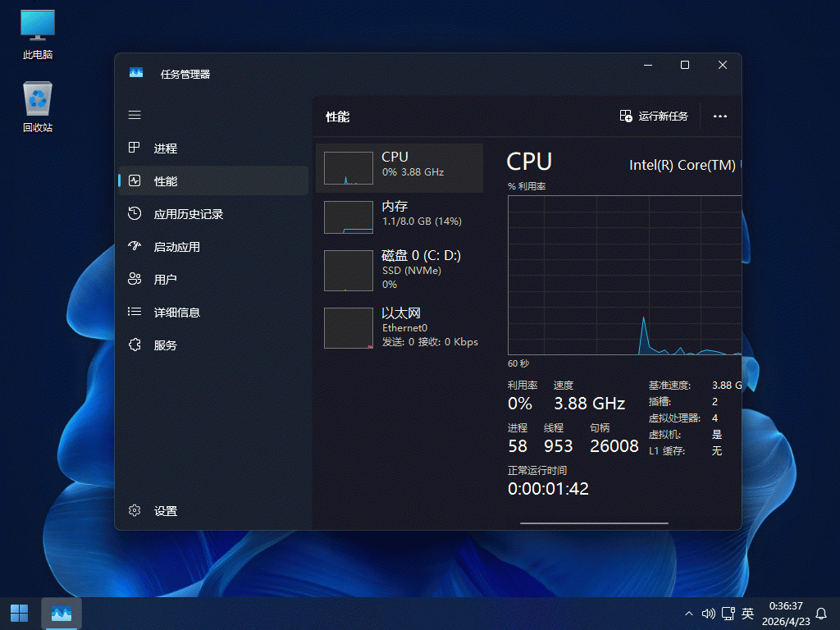840x630 pixels.
Task: Open the hamburger navigation menu
Action: click(135, 115)
